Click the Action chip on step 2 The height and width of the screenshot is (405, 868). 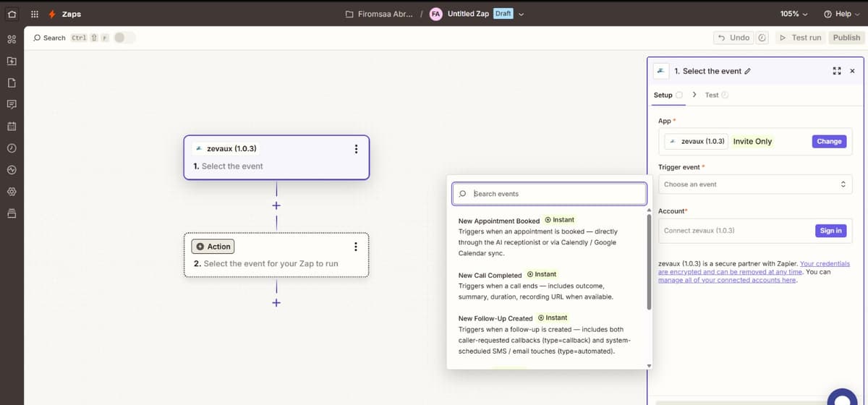coord(213,247)
